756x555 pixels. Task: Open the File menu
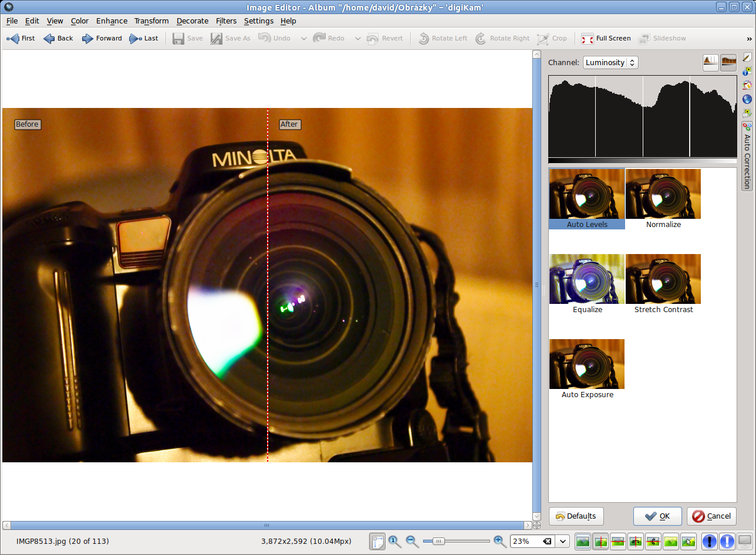(x=12, y=21)
